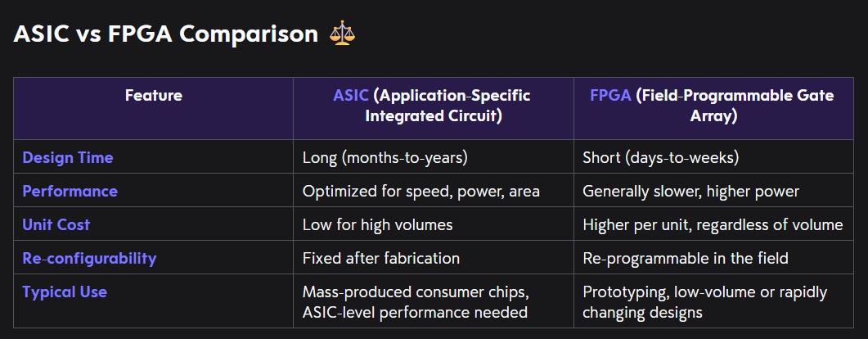The width and height of the screenshot is (868, 339).
Task: Click the "Long (months-to-years)" cell
Action: coord(385,157)
